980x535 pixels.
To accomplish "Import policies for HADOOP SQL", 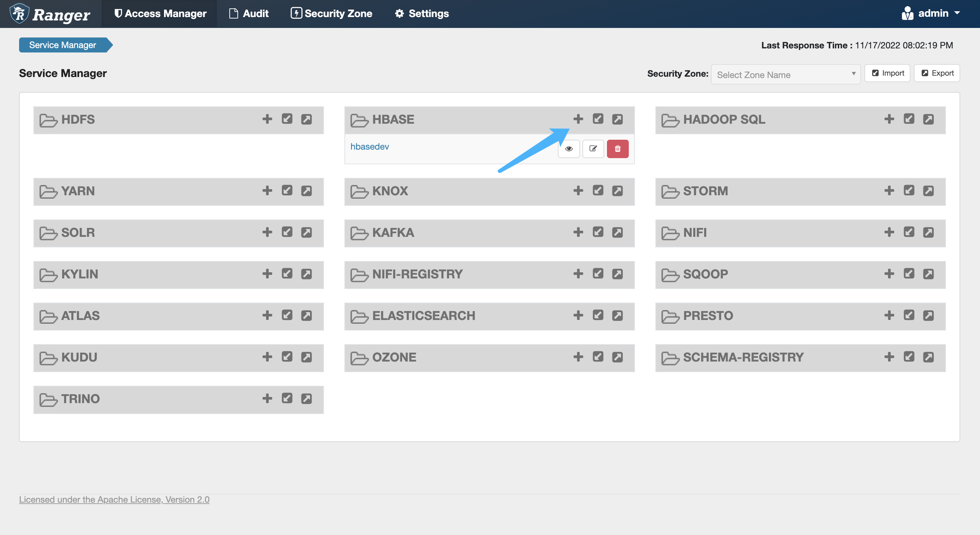I will (909, 119).
